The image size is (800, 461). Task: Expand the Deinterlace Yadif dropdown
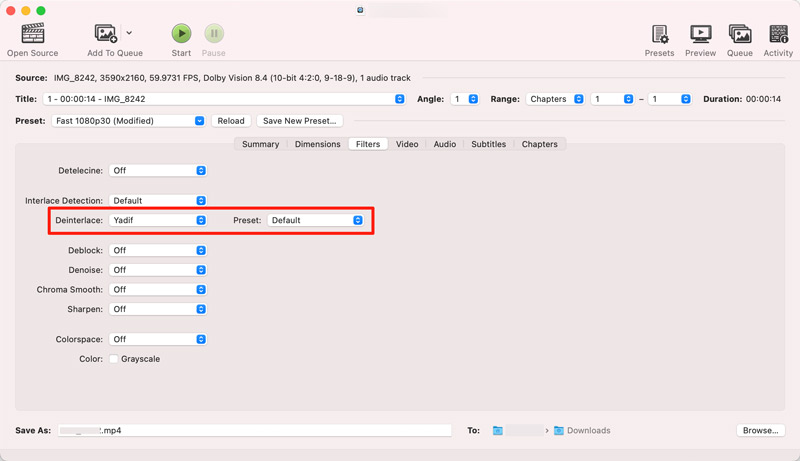[x=158, y=220]
